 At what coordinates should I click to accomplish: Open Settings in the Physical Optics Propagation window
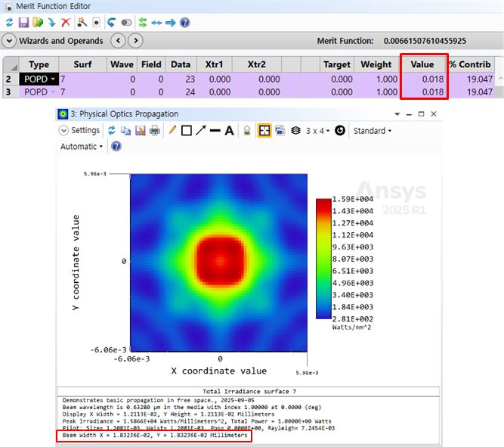(x=80, y=130)
